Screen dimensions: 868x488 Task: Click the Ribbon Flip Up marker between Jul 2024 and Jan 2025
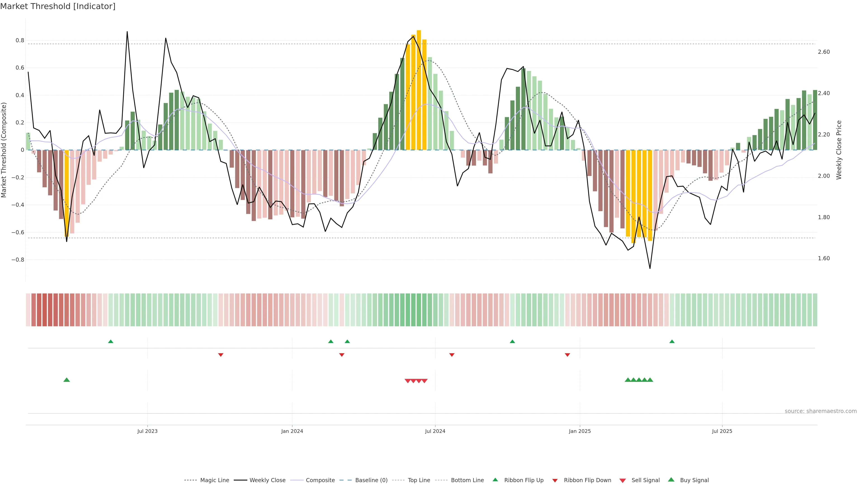click(512, 342)
